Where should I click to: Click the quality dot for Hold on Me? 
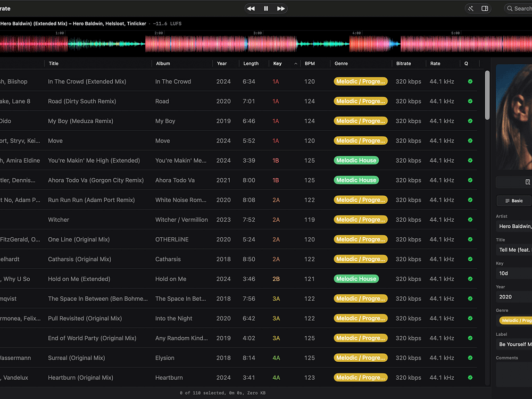click(x=470, y=279)
